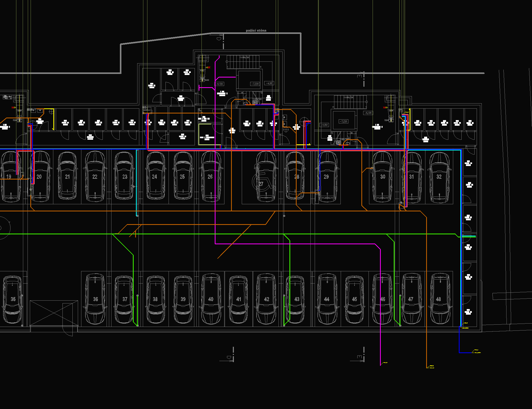532x409 pixels.
Task: Select the red 'BK' label near shaft
Action: (209, 67)
